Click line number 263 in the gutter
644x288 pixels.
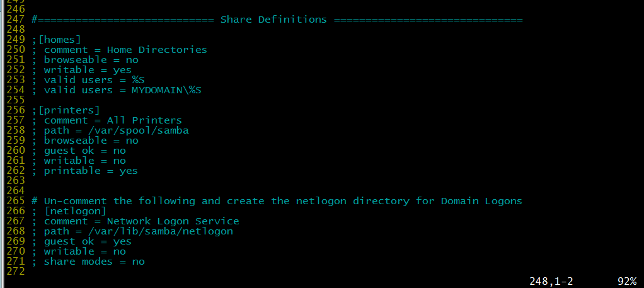(x=16, y=181)
